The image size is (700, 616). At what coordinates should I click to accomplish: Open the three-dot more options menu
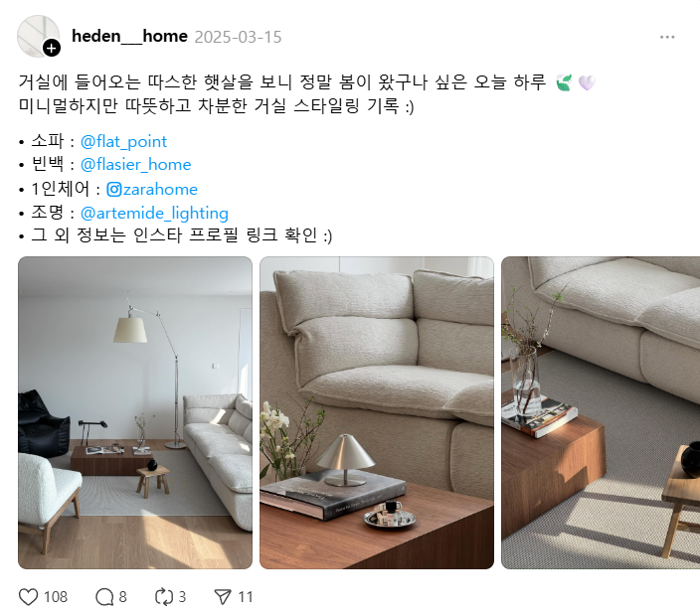click(667, 37)
